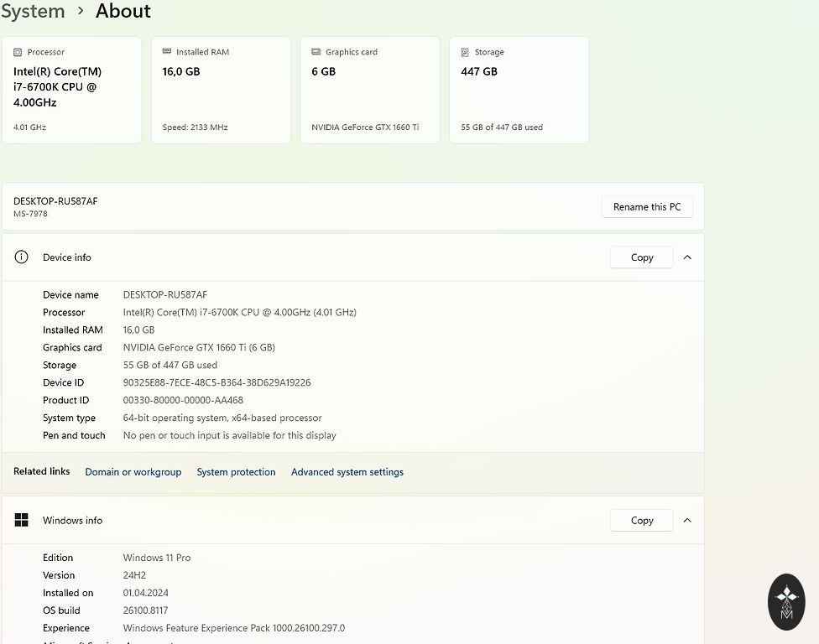
Task: Open Advanced system settings link
Action: 347,472
